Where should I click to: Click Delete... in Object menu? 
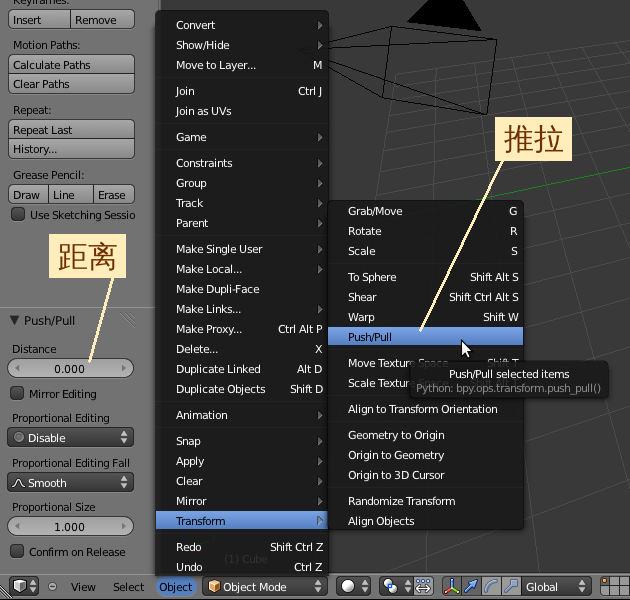[x=242, y=349]
